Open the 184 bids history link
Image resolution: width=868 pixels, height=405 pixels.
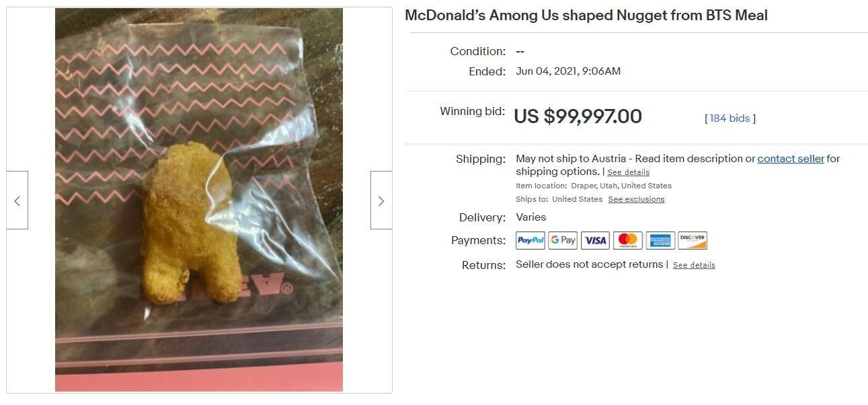click(729, 118)
